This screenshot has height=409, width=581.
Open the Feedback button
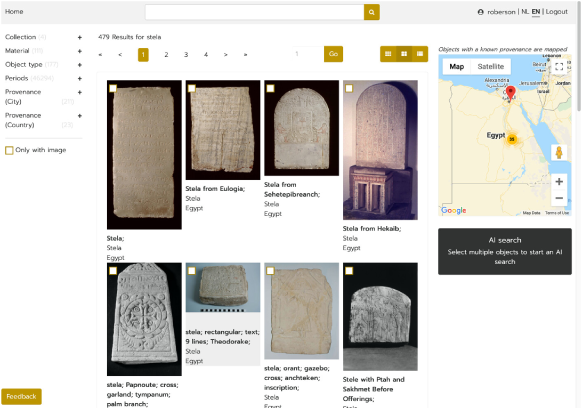(21, 396)
